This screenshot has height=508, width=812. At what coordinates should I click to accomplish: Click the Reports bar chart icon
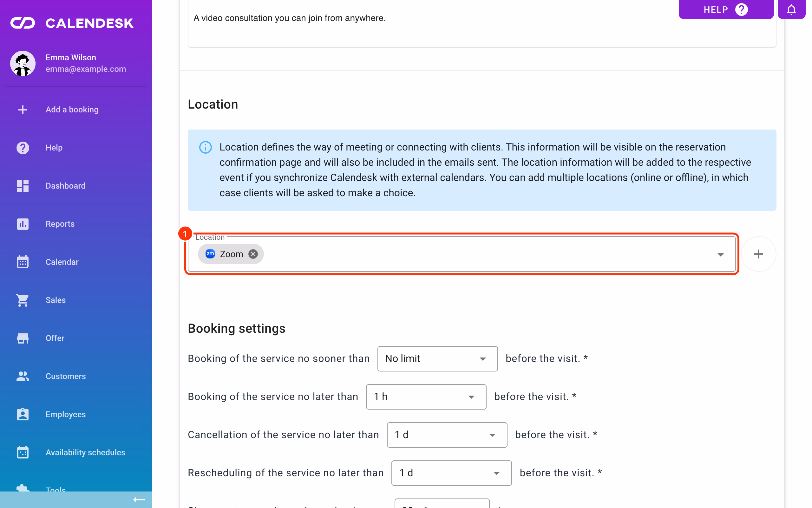click(23, 224)
